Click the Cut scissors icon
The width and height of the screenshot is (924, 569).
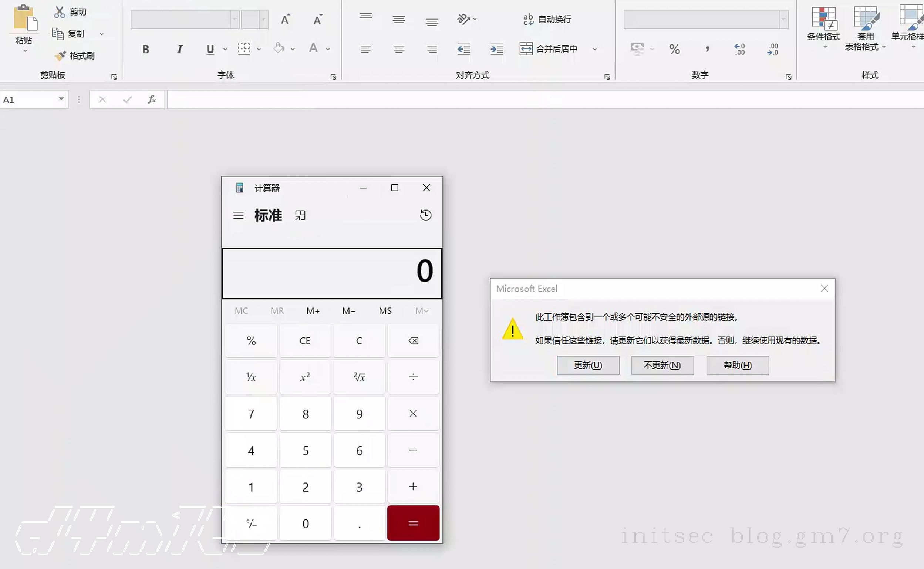pyautogui.click(x=60, y=12)
